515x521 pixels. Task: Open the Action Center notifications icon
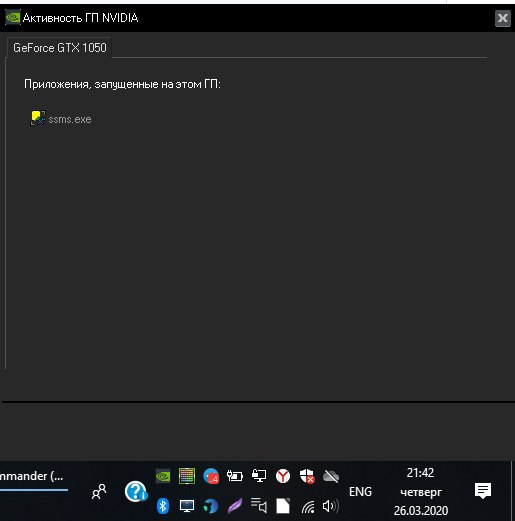[483, 491]
